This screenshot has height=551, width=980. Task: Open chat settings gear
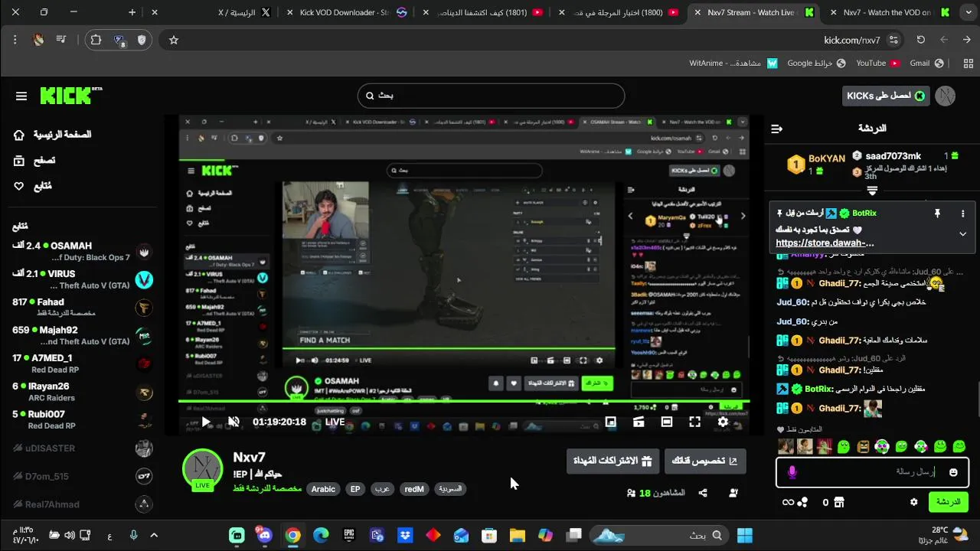[913, 503]
